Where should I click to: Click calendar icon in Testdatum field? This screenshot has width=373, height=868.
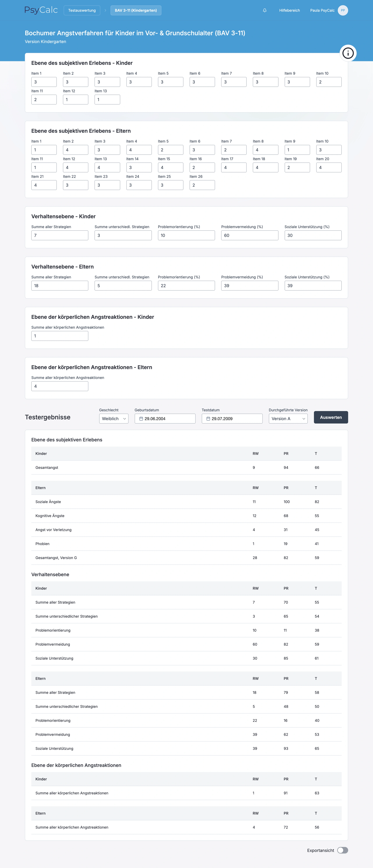click(208, 419)
